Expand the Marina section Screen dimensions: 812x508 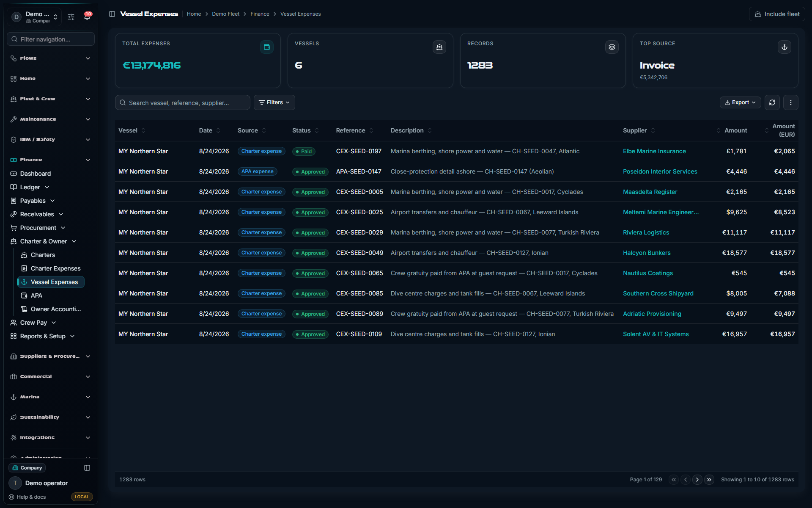(x=50, y=397)
